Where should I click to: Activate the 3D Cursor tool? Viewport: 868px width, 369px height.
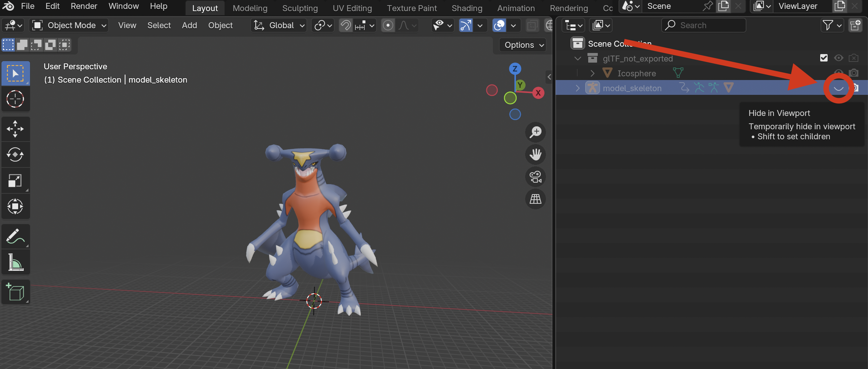[x=16, y=99]
